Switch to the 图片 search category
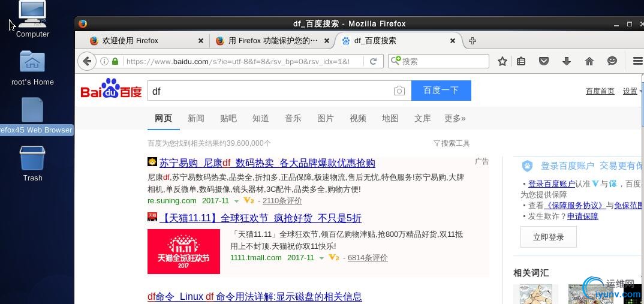This screenshot has height=304, width=644. tap(326, 118)
